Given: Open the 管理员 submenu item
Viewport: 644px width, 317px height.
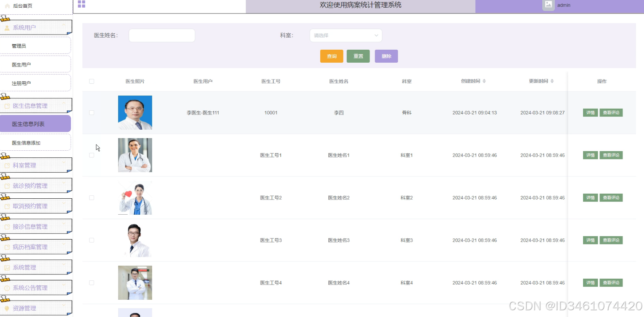Looking at the screenshot, I should (35, 45).
